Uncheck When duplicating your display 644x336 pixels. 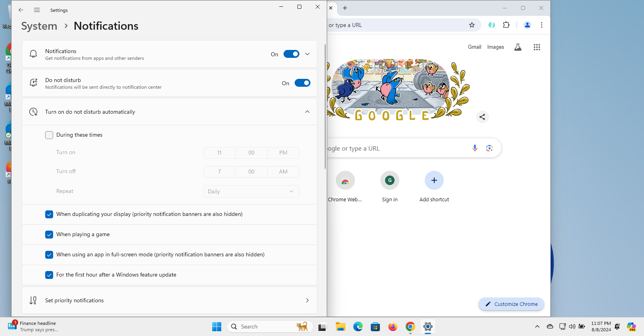[x=49, y=214]
